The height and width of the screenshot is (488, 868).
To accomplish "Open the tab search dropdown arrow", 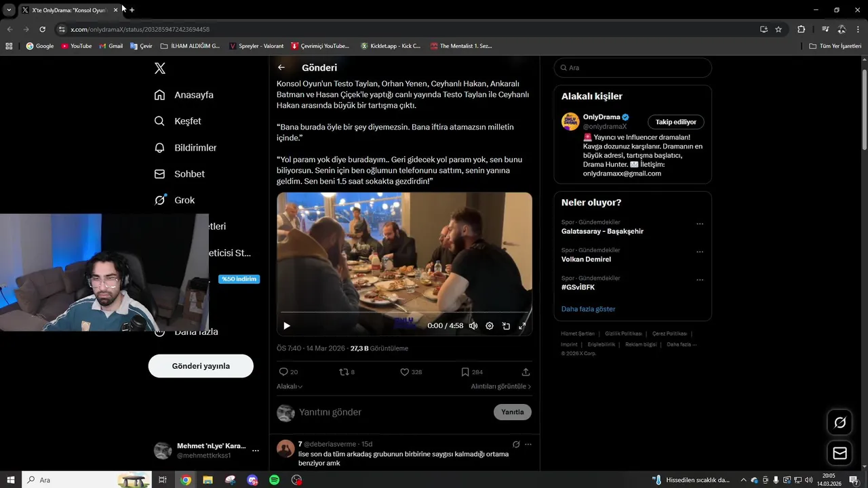I will coord(9,10).
